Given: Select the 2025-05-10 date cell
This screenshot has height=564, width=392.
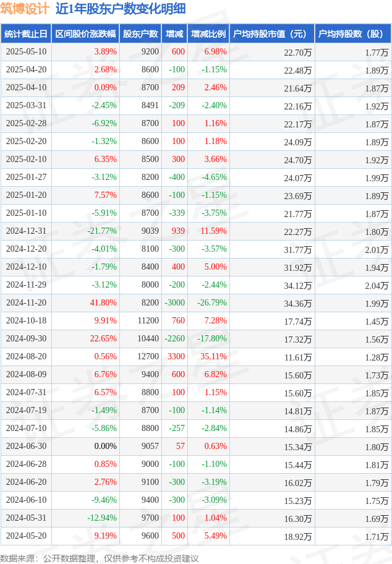Looking at the screenshot, I should (x=26, y=51).
